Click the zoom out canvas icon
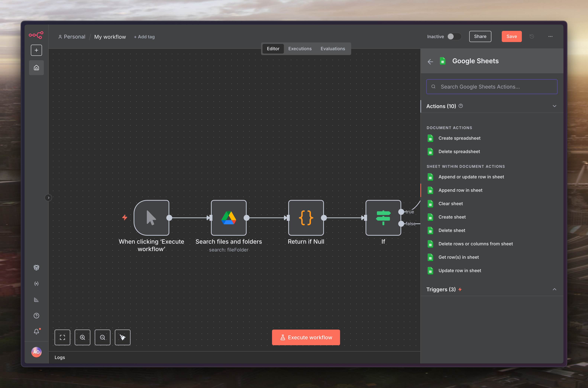 (x=103, y=337)
